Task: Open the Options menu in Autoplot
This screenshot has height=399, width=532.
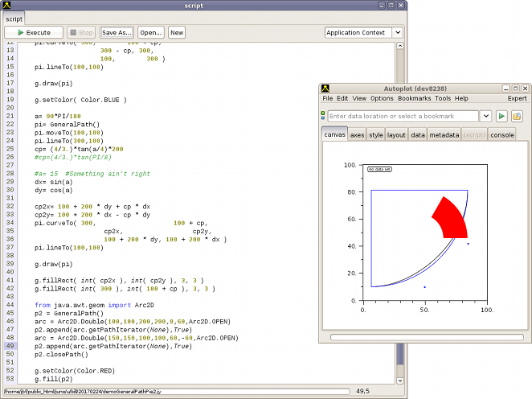Action: pyautogui.click(x=382, y=98)
